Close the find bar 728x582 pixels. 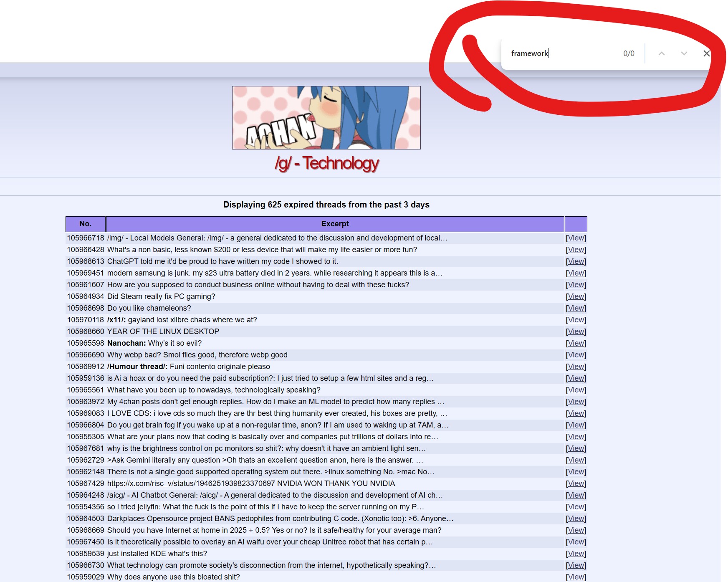coord(706,53)
